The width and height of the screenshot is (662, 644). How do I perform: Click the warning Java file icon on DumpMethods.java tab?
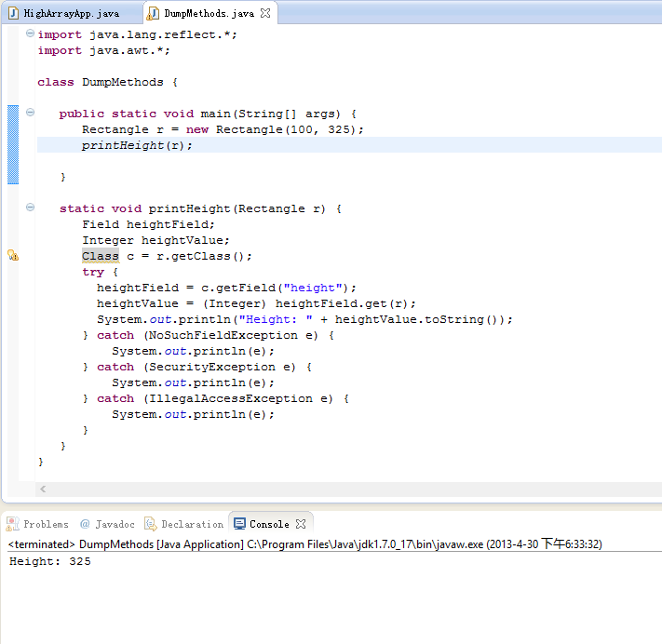(x=153, y=13)
